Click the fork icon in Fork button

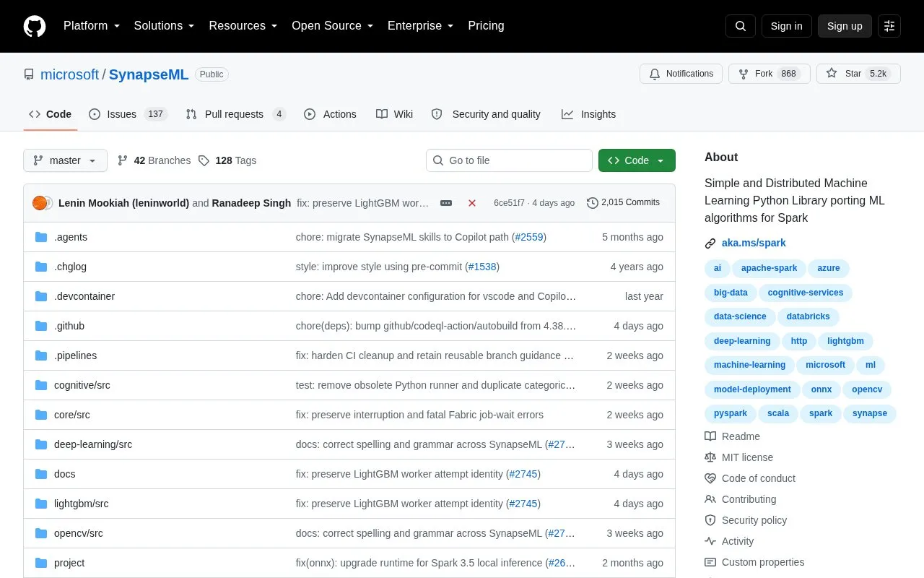point(744,74)
